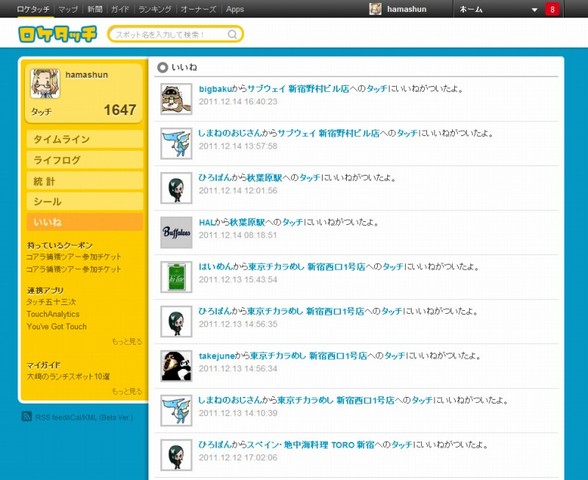Click hamashun profile picture in sidebar
588x480 pixels.
coord(45,84)
